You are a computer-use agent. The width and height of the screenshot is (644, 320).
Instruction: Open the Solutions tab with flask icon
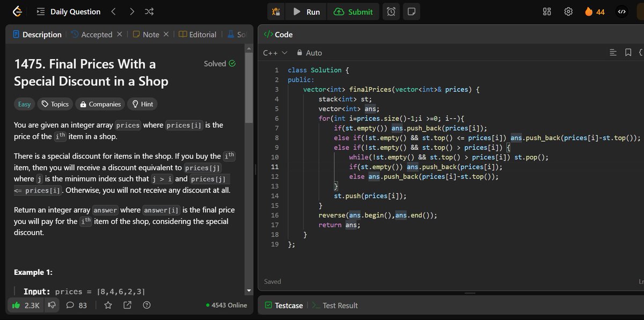tap(236, 34)
